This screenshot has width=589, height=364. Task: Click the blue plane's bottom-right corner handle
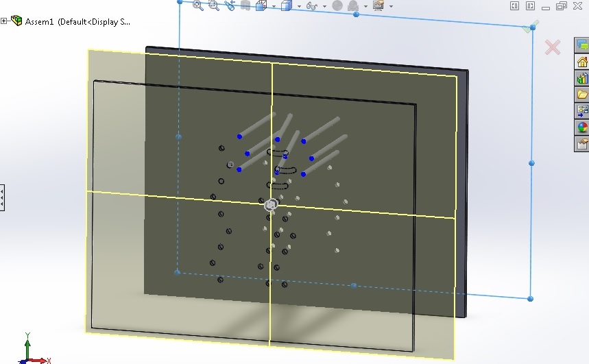[530, 299]
